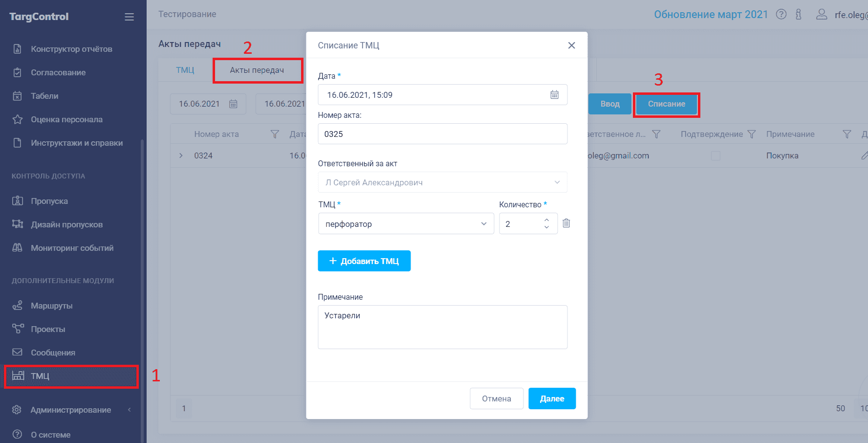The width and height of the screenshot is (868, 443).
Task: Open help question mark icon in header
Action: point(781,15)
